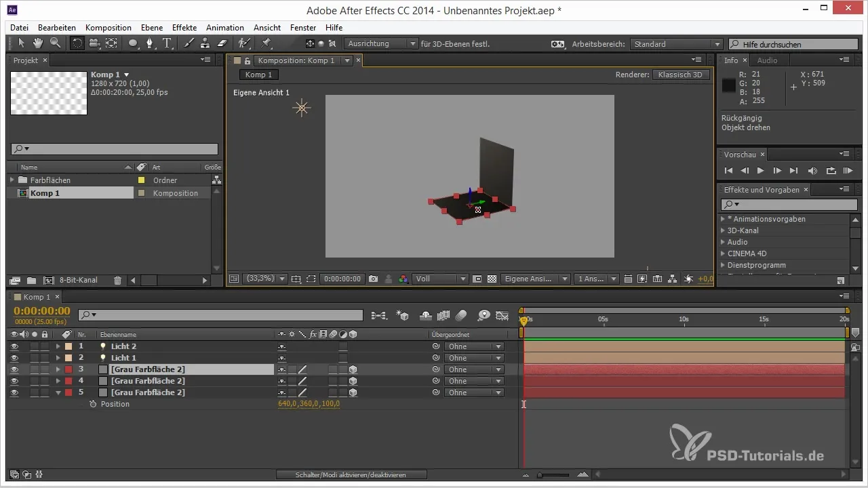Select the Pen tool in the toolbar
The height and width of the screenshot is (488, 868).
pos(150,43)
